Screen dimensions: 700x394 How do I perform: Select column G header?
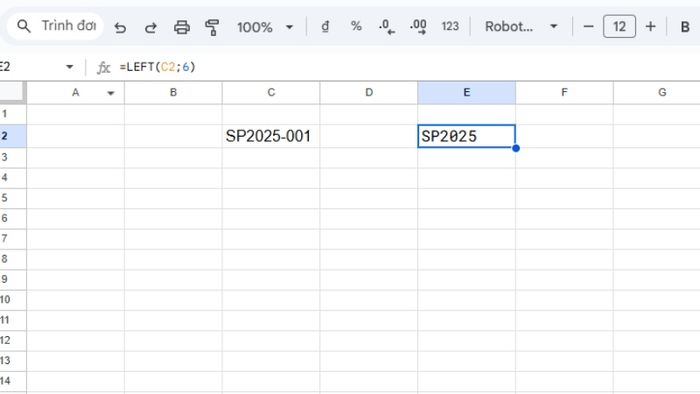pos(657,93)
